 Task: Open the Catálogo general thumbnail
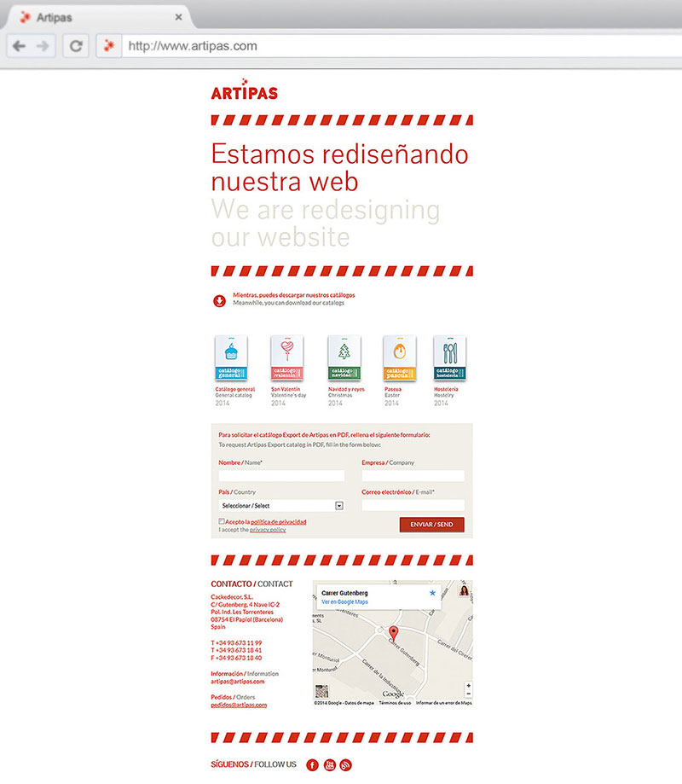point(229,358)
